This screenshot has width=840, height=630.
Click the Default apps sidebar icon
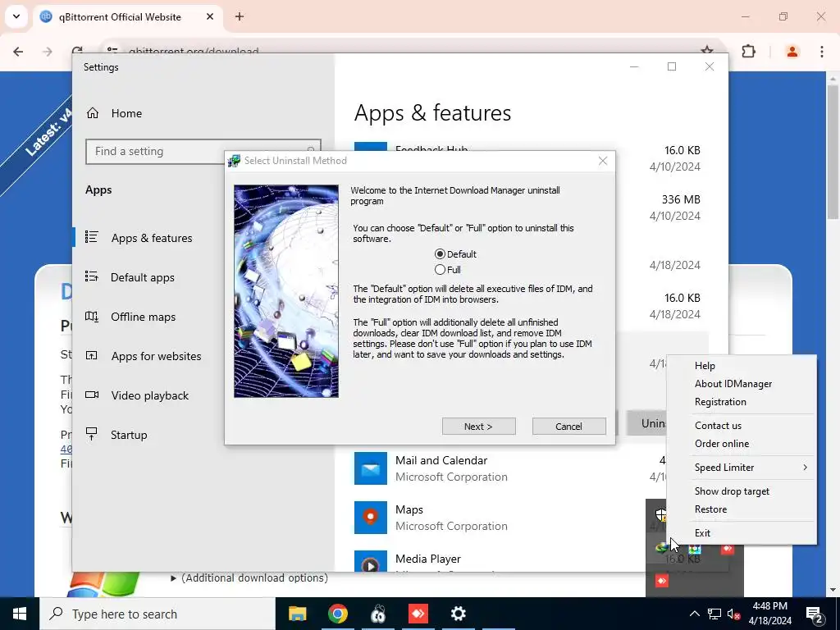pyautogui.click(x=92, y=277)
